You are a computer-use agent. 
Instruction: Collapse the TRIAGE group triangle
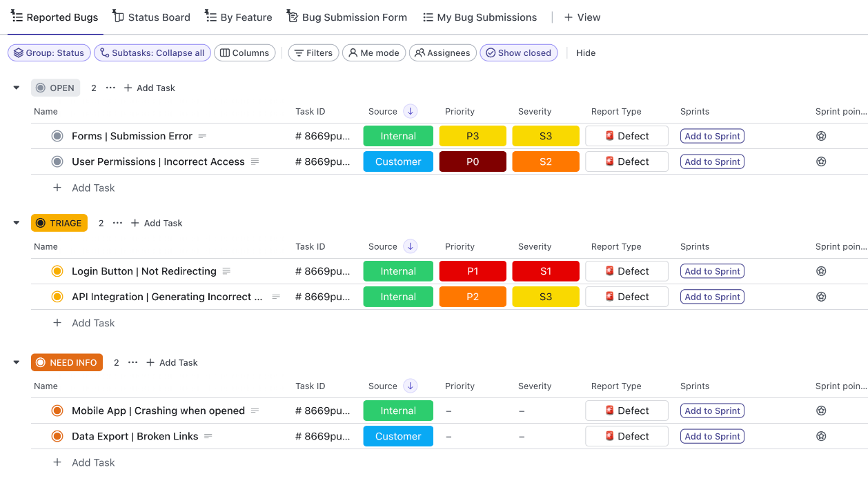[x=16, y=222]
